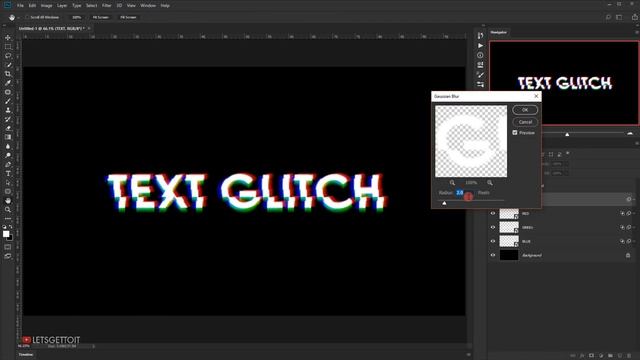Image resolution: width=640 pixels, height=360 pixels.
Task: Expand effects on the GREEN layer
Action: point(634,227)
